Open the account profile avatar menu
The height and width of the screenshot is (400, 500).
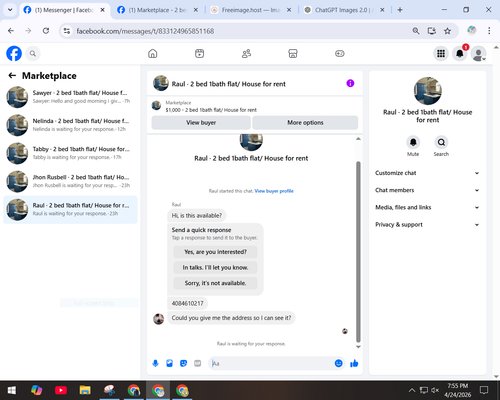click(x=479, y=53)
